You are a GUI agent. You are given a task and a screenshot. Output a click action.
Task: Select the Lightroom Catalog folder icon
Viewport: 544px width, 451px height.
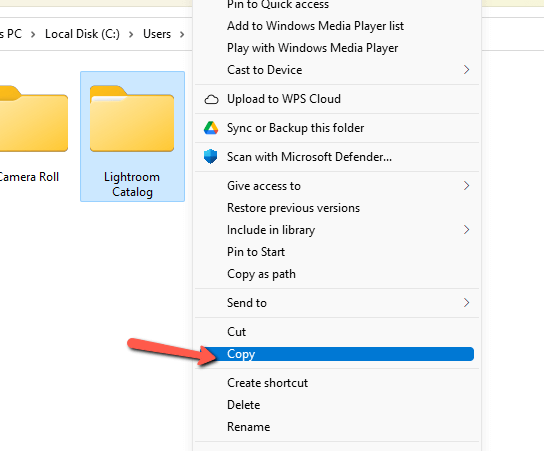132,118
